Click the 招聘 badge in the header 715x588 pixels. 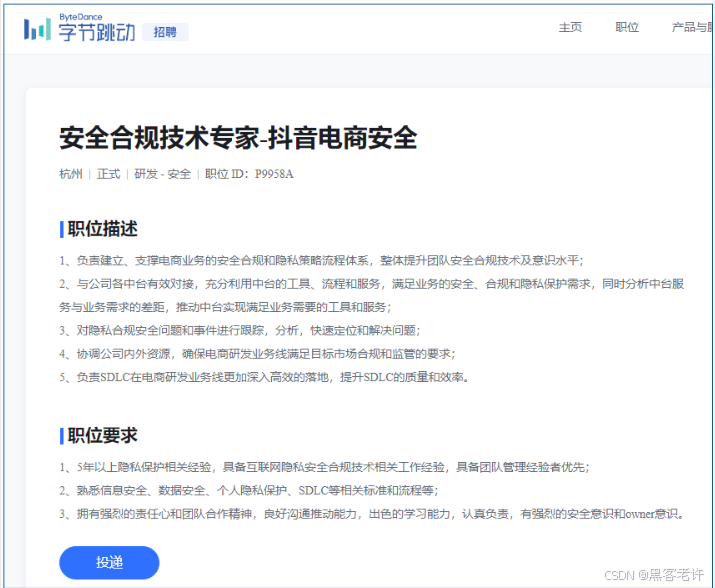[x=165, y=32]
